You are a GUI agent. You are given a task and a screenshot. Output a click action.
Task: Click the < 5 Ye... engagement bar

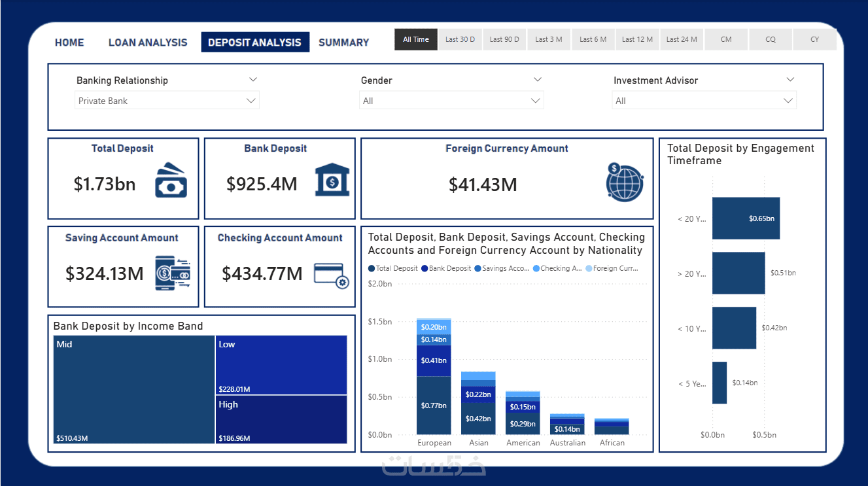[720, 383]
